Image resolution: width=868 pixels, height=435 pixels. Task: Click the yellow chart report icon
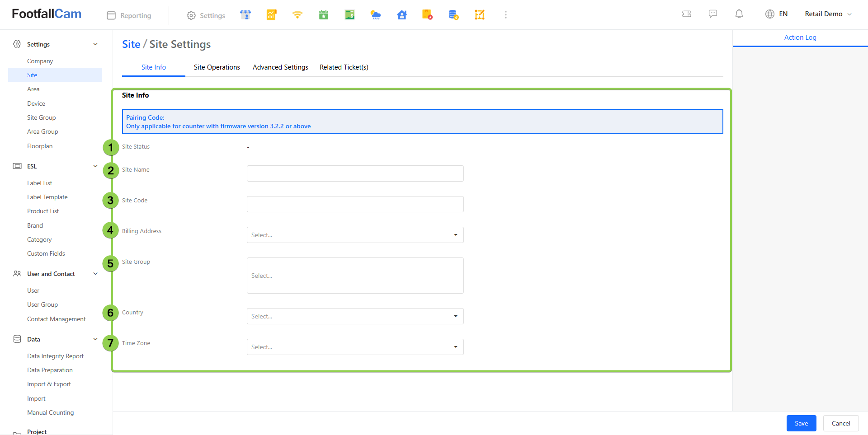click(271, 15)
